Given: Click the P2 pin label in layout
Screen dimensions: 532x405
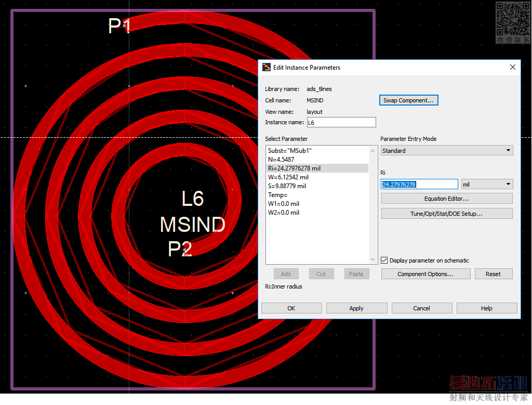Looking at the screenshot, I should coord(180,249).
